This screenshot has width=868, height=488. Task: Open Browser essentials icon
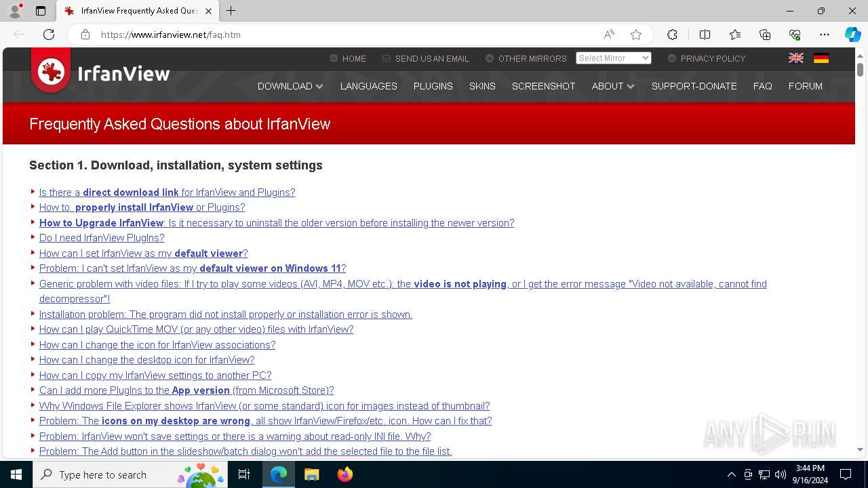click(x=795, y=35)
